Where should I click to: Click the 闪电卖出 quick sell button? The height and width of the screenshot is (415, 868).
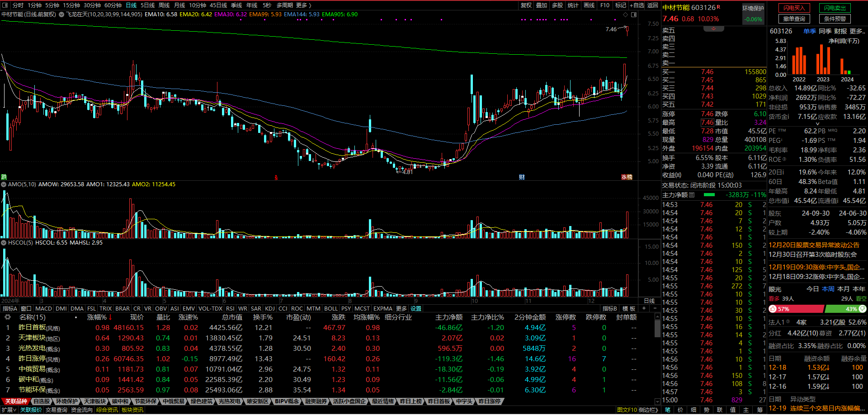[x=835, y=8]
